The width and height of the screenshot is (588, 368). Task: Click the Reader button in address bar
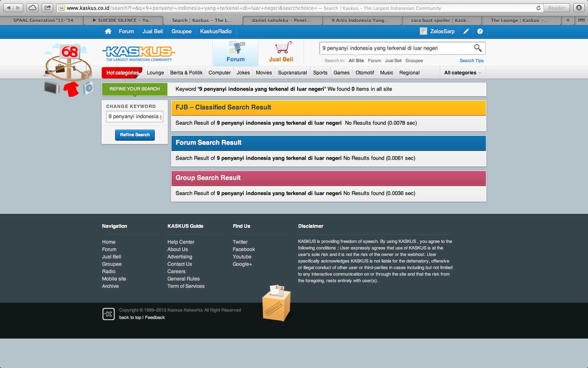[557, 8]
